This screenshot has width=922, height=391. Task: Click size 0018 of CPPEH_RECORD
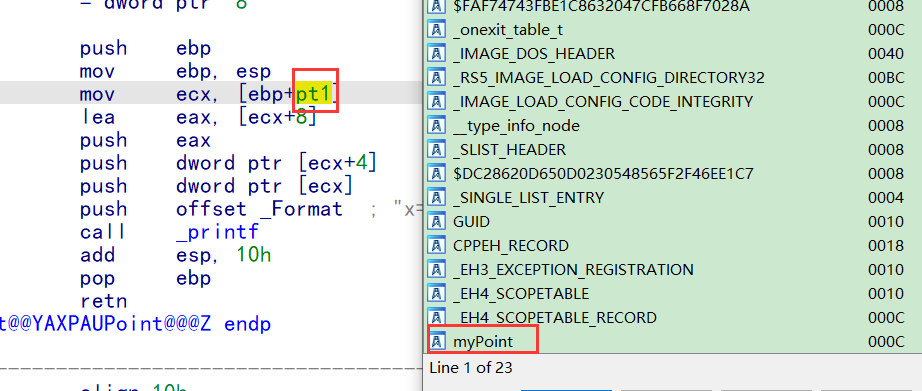pyautogui.click(x=886, y=246)
